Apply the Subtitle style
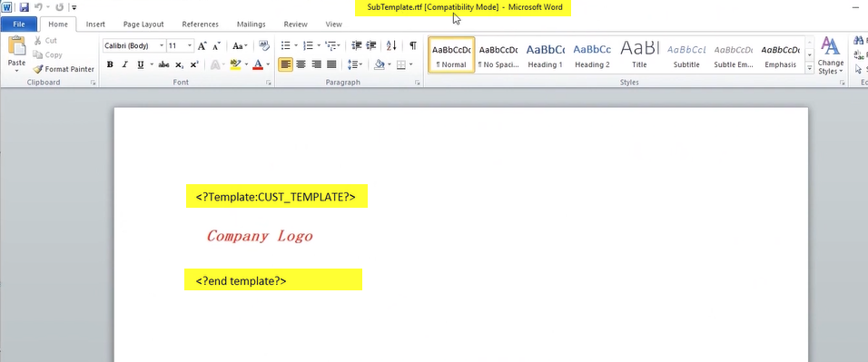868x362 pixels. pos(686,54)
